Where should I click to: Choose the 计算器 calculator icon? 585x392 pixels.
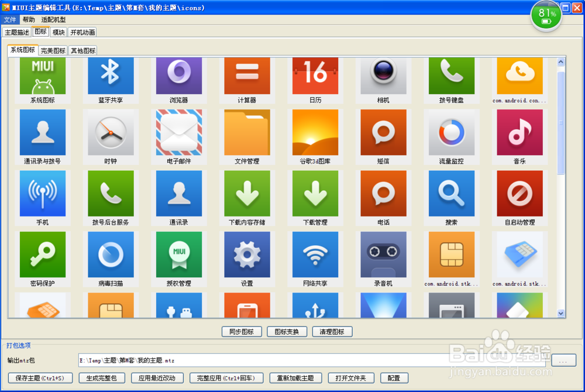[x=247, y=75]
